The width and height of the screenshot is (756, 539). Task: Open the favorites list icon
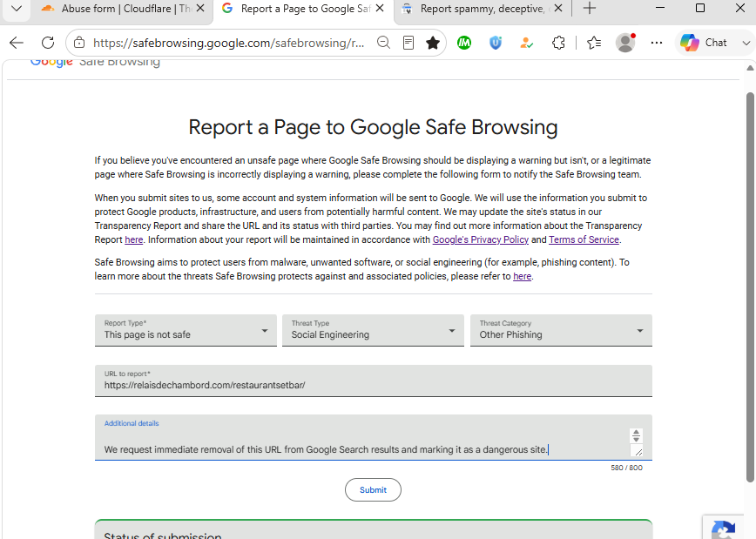click(594, 43)
